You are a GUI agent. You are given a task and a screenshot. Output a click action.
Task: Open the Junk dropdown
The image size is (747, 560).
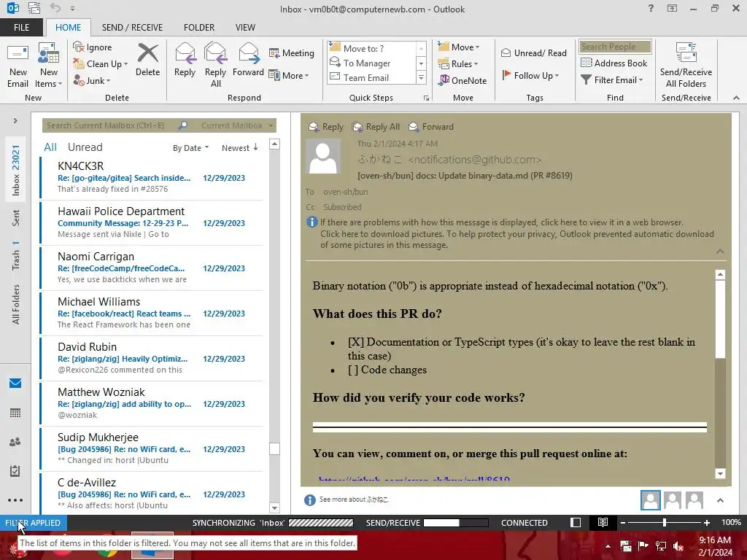(x=92, y=80)
